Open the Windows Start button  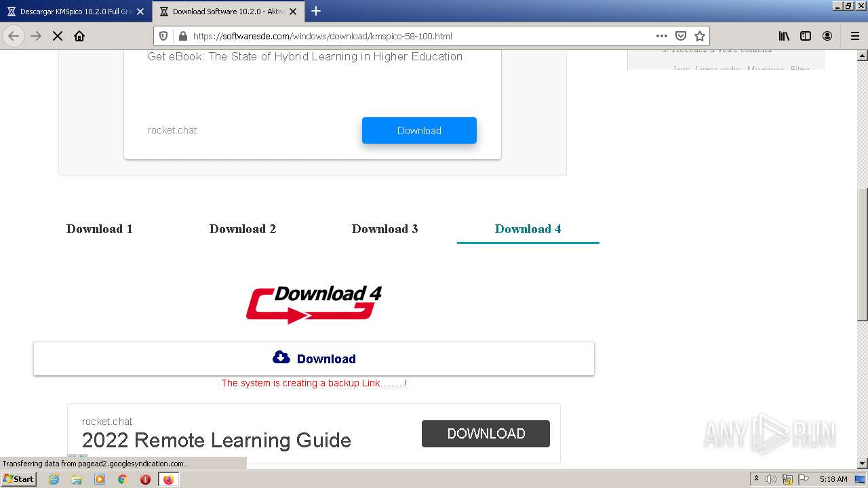coord(18,479)
